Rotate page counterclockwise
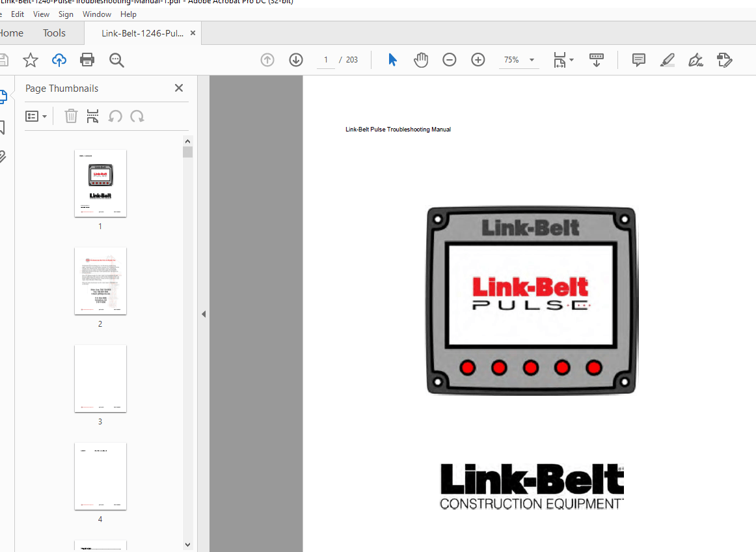This screenshot has width=756, height=552. tap(115, 116)
